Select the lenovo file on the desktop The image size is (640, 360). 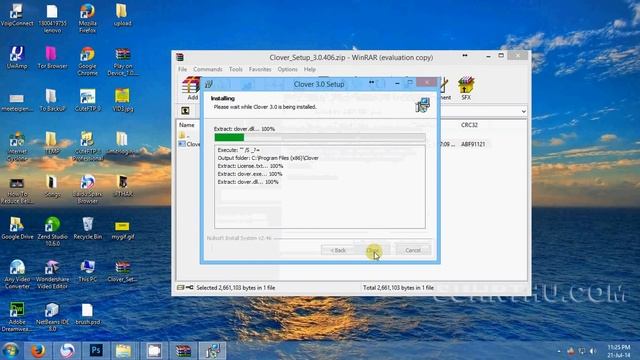(52, 18)
